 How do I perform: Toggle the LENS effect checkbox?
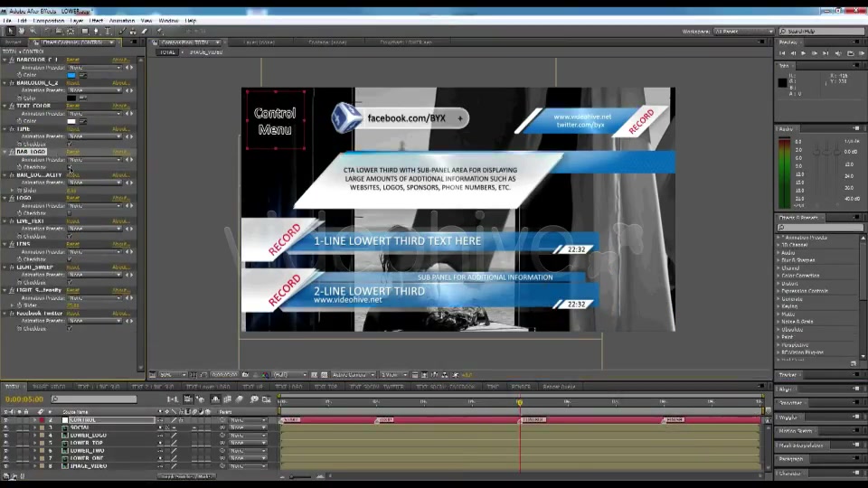(70, 259)
